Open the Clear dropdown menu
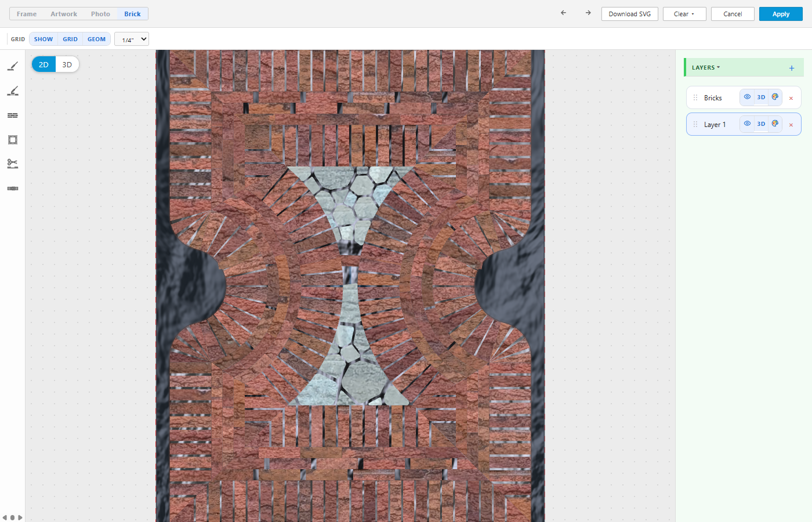812x522 pixels. click(x=684, y=14)
